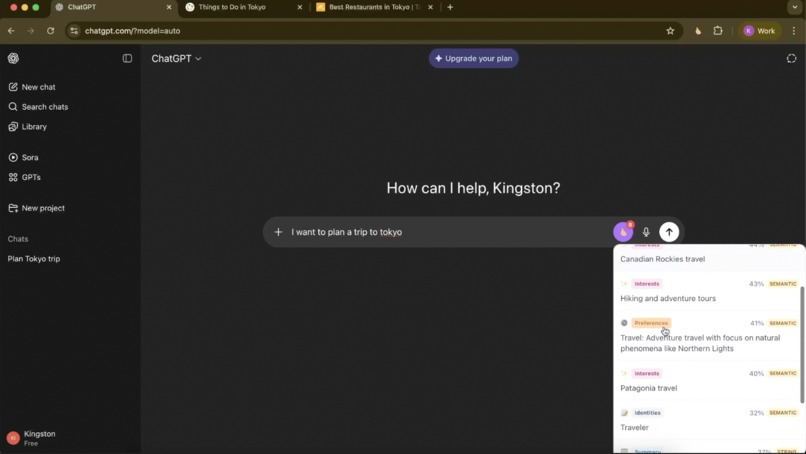Image resolution: width=806 pixels, height=454 pixels.
Task: Click the microphone dictation icon
Action: click(646, 232)
